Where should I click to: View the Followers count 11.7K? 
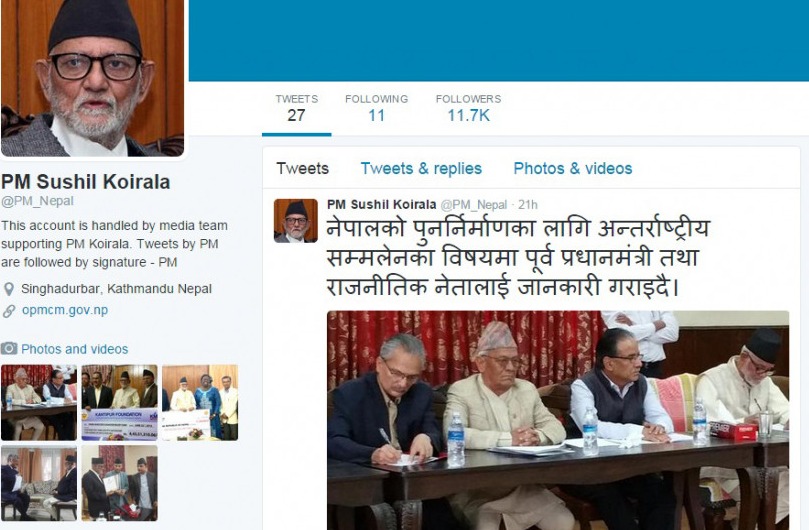468,108
